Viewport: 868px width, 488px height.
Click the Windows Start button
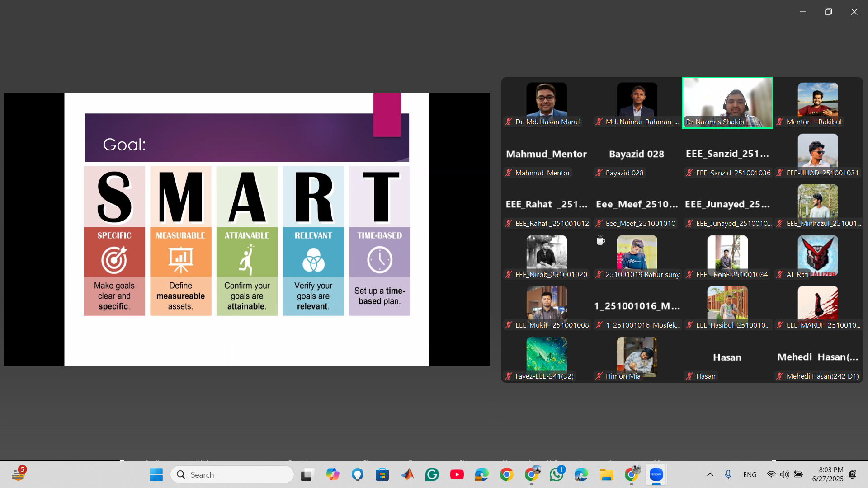pyautogui.click(x=156, y=474)
